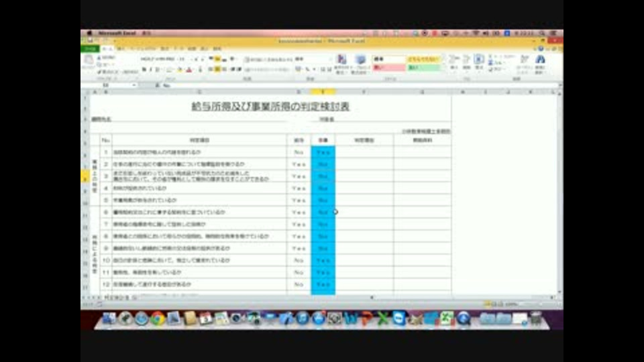The image size is (644, 362).
Task: Open the green File tab
Action: point(90,49)
